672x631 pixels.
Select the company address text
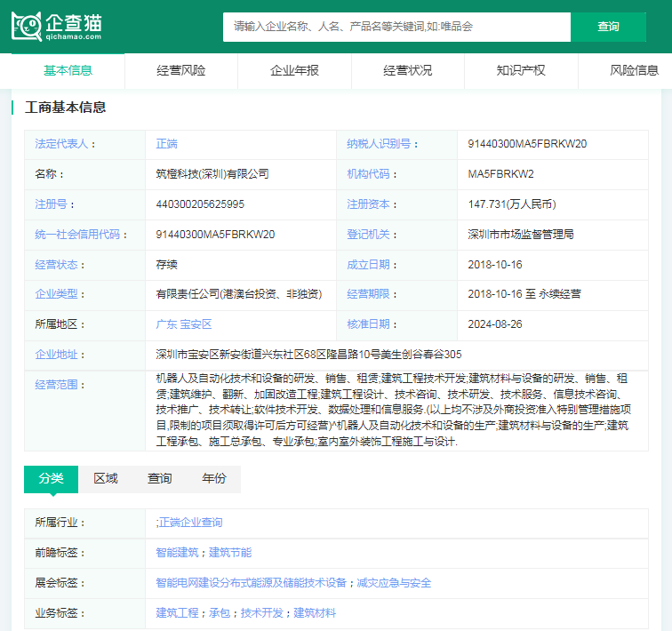pyautogui.click(x=308, y=355)
